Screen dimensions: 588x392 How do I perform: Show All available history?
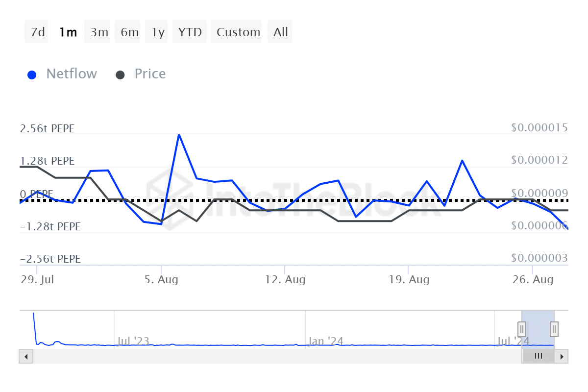280,32
